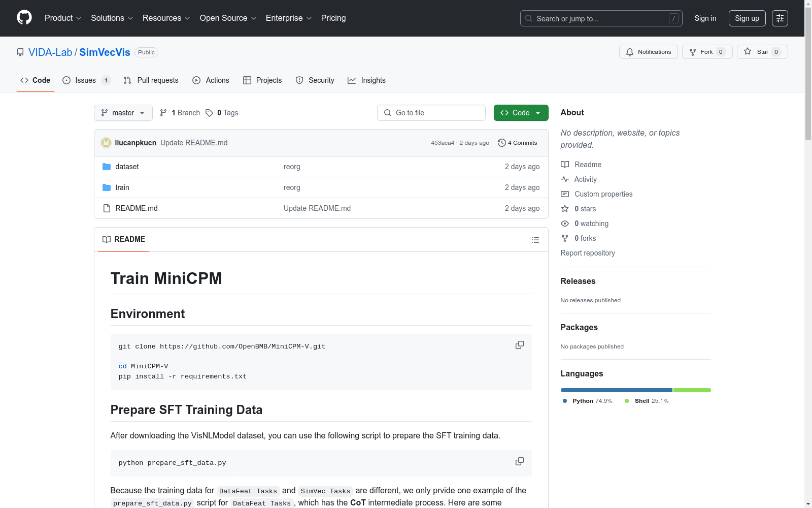Click the forks icon in About

pos(565,238)
